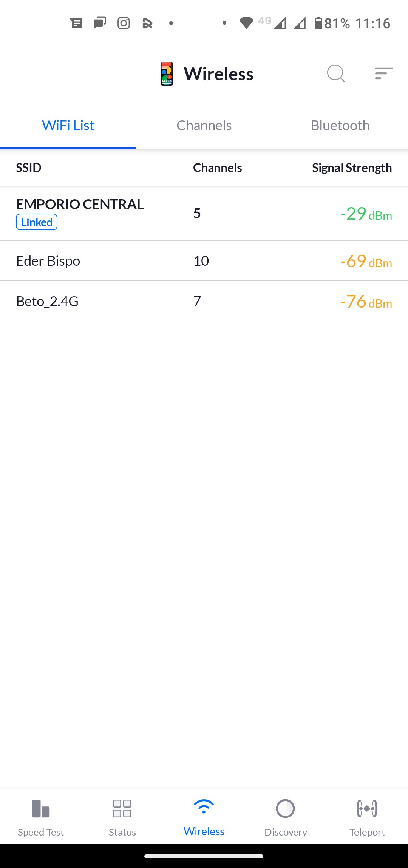Tap the phone device icon beside Wireless
This screenshot has width=408, height=868.
click(167, 74)
